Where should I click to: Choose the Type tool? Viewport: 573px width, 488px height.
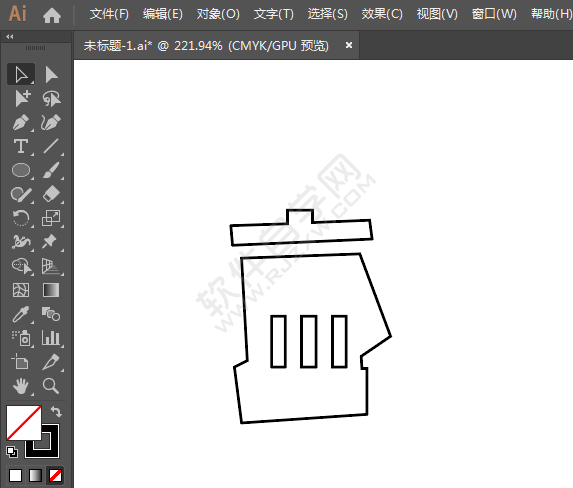tap(21, 146)
